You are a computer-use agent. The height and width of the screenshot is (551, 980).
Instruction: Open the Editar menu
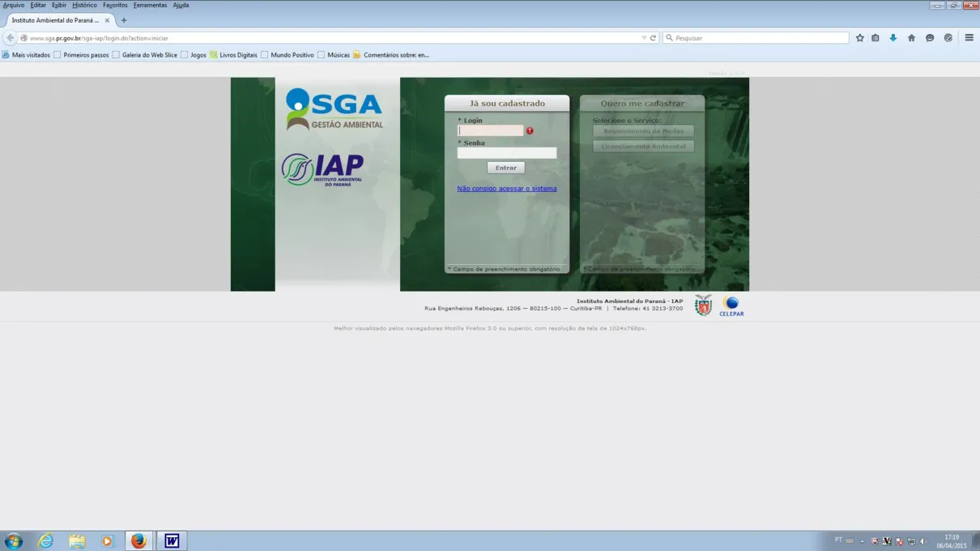(38, 5)
